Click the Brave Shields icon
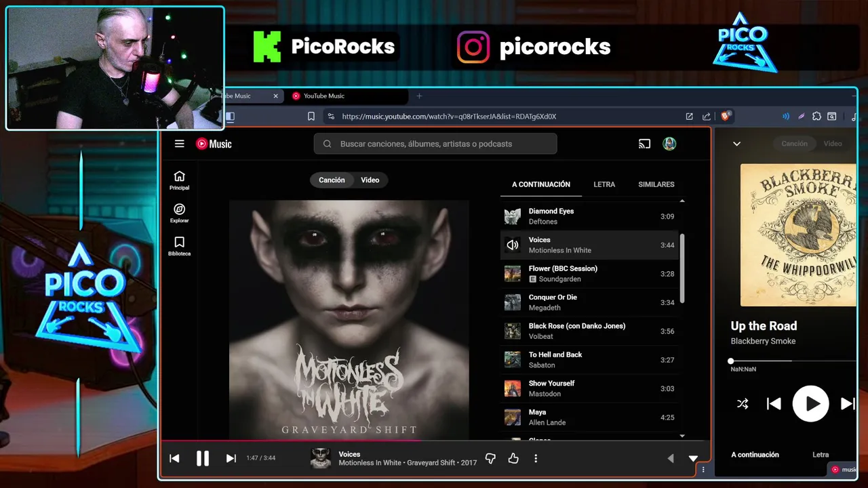The height and width of the screenshot is (488, 868). click(x=725, y=116)
